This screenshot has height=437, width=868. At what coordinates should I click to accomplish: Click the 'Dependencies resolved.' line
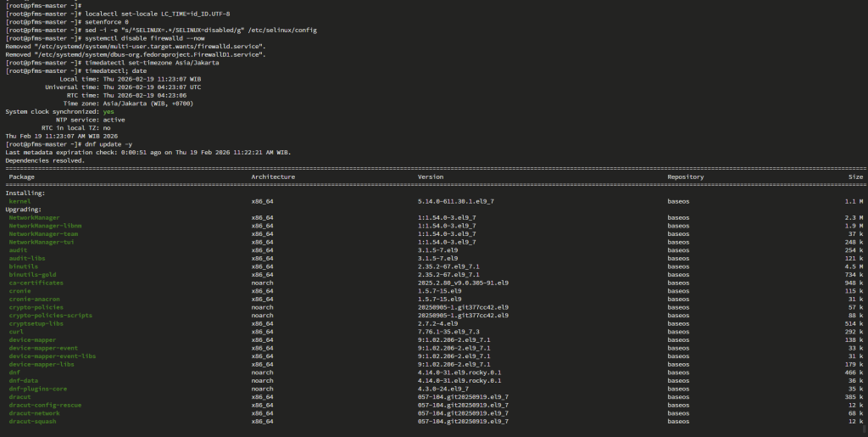(x=45, y=160)
